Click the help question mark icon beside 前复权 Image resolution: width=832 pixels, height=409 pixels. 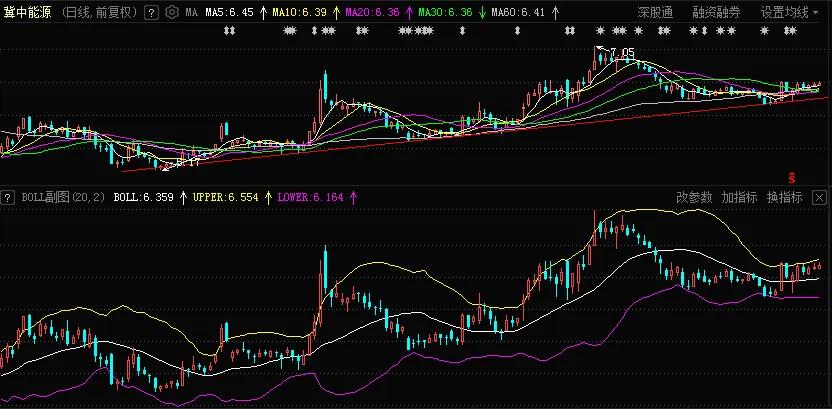pyautogui.click(x=151, y=13)
